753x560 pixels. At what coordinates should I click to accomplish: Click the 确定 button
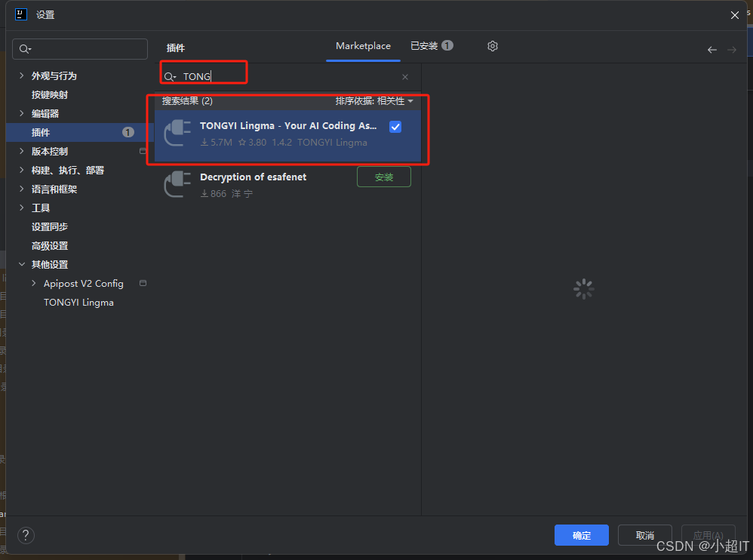click(582, 535)
